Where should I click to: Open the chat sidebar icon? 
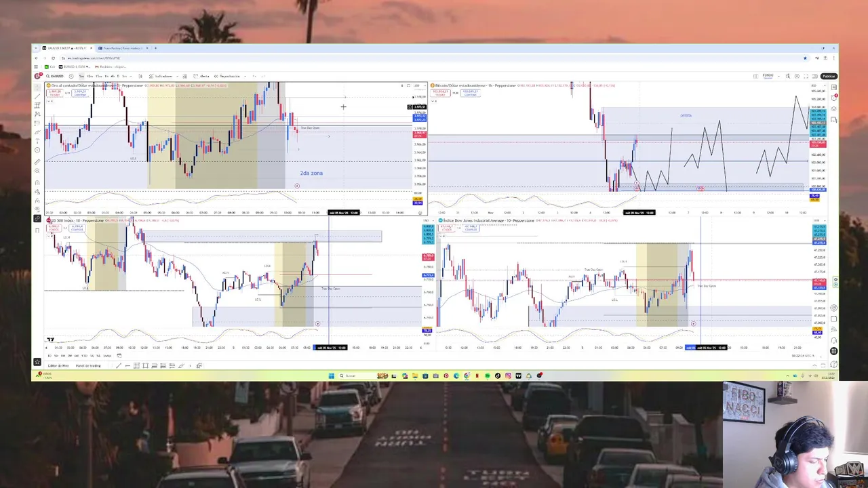click(x=833, y=119)
